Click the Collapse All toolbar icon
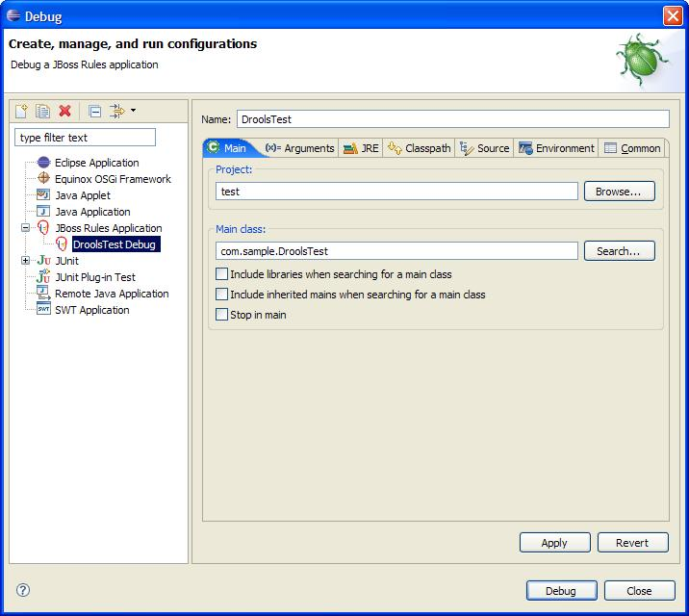This screenshot has width=689, height=616. point(94,112)
